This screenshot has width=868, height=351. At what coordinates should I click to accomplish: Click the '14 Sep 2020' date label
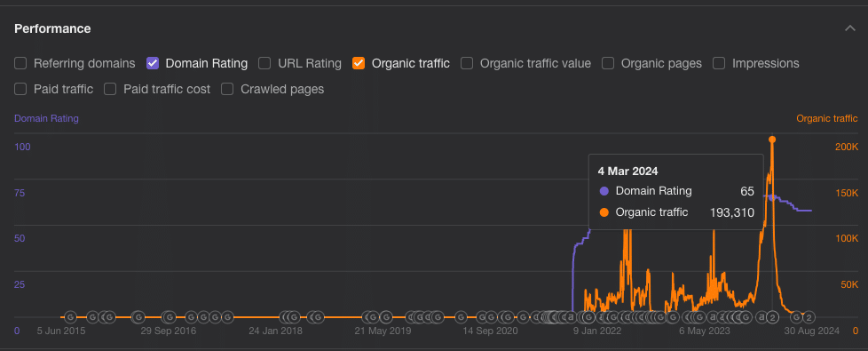pos(490,331)
